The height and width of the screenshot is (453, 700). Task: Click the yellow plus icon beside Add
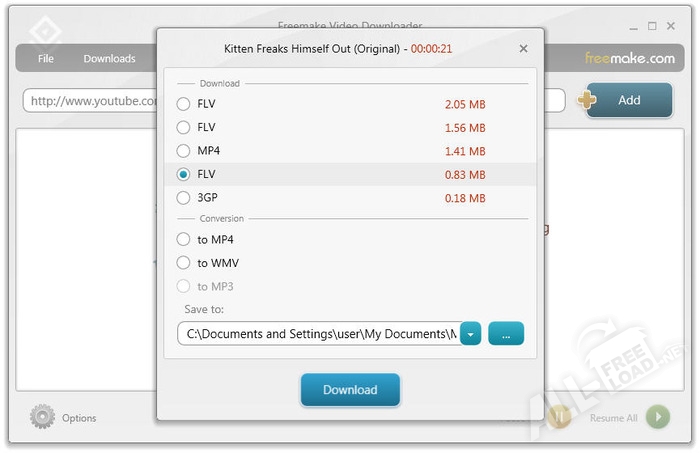588,100
